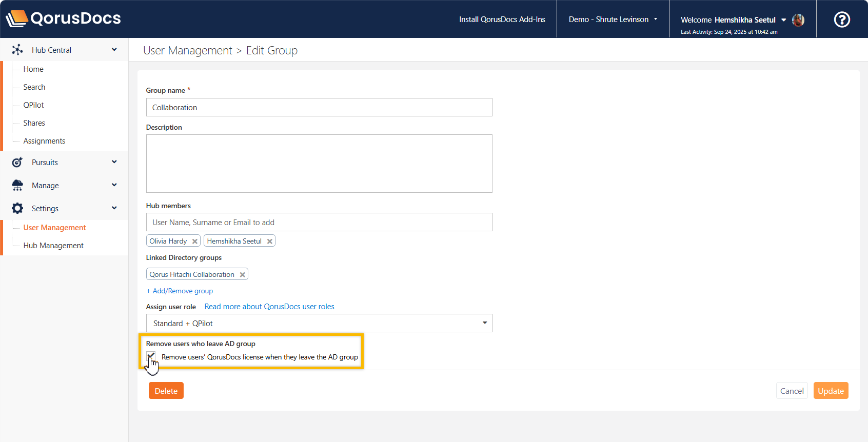Click the Add/Remove group link
The image size is (868, 442).
point(180,291)
